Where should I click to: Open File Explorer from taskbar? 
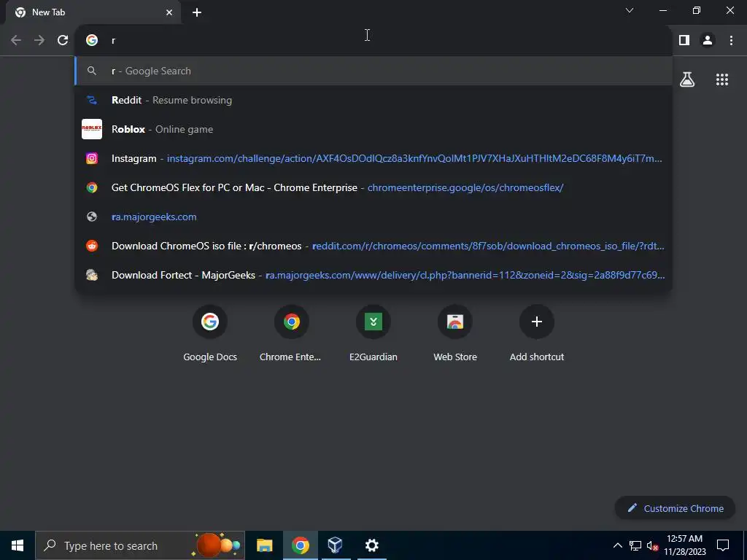(x=264, y=545)
